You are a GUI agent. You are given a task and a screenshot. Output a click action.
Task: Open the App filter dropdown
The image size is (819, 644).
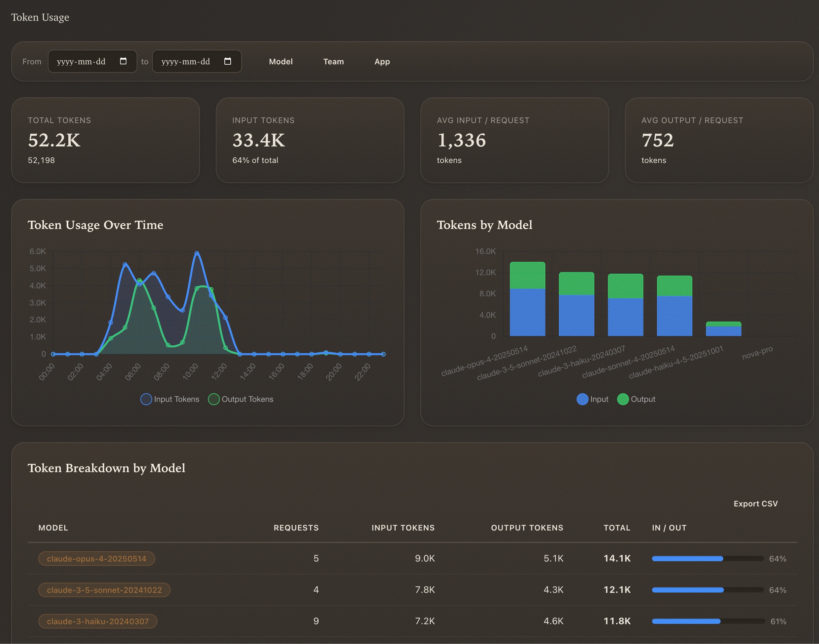pyautogui.click(x=382, y=61)
